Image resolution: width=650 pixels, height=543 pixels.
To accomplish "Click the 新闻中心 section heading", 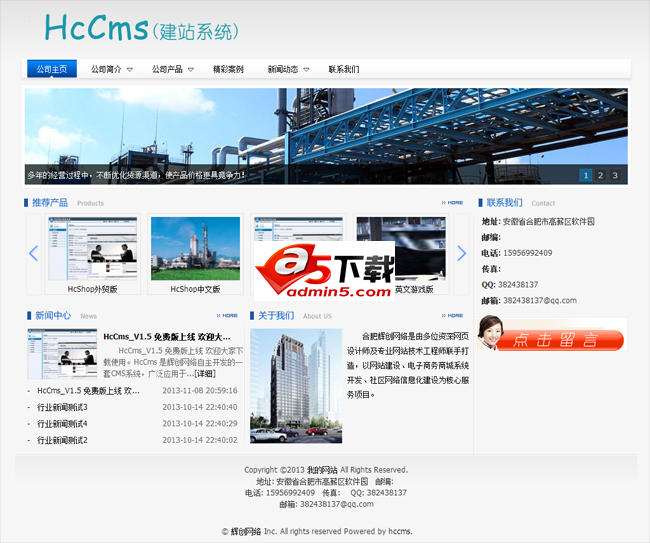I will tap(53, 315).
